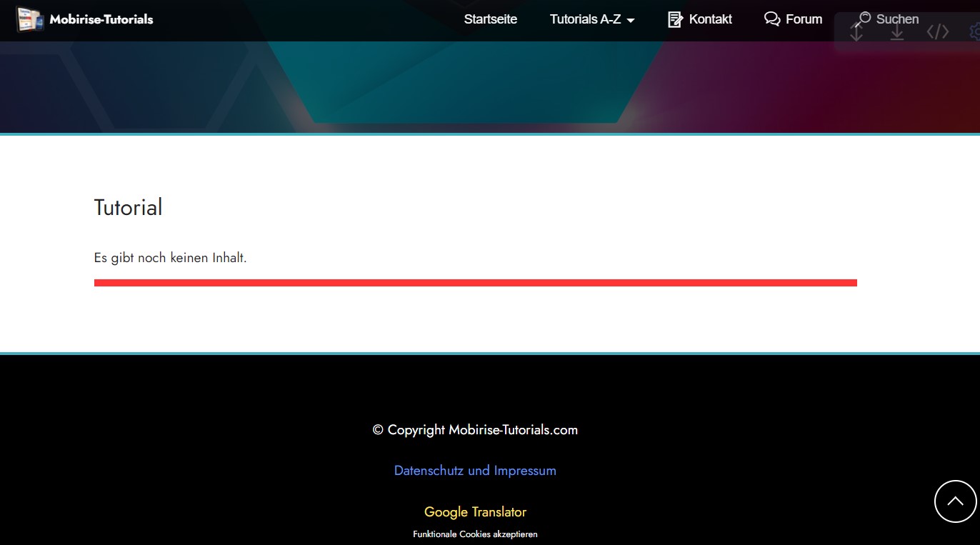Image resolution: width=980 pixels, height=545 pixels.
Task: Click the up-down arrows move block icon
Action: (x=856, y=33)
